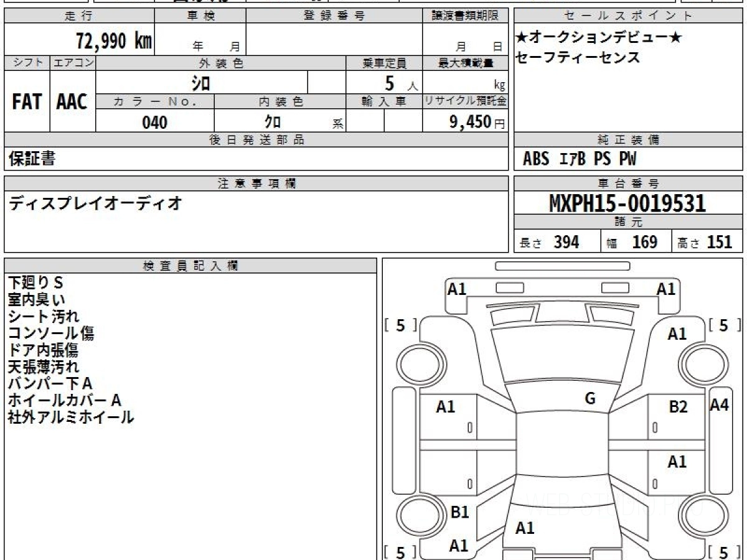Click the リサイクル預託金 header

pyautogui.click(x=466, y=102)
